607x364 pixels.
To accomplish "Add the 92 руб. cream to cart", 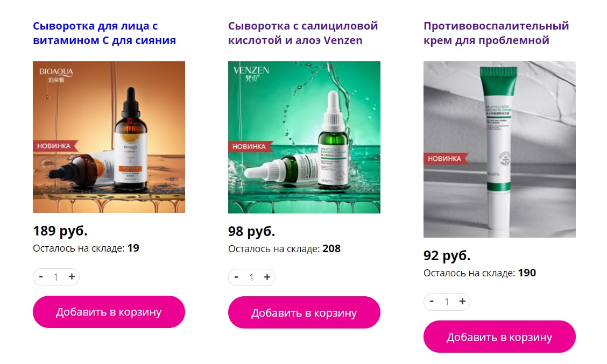I will pyautogui.click(x=499, y=337).
